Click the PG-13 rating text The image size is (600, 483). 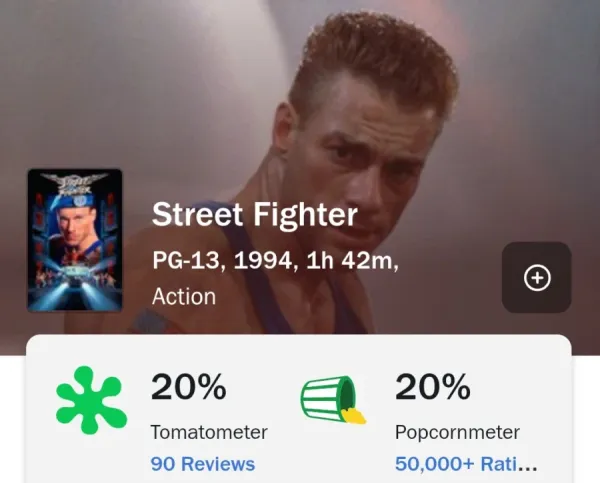pyautogui.click(x=186, y=261)
